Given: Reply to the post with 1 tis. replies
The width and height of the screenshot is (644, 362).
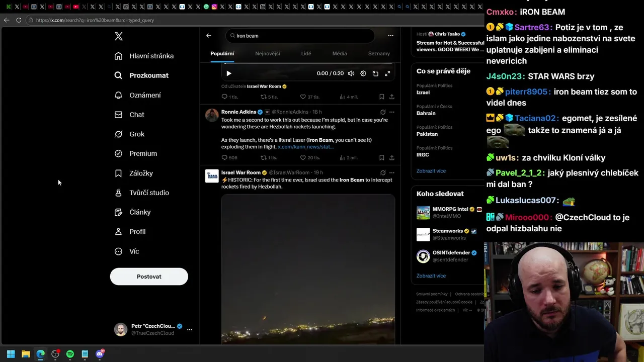Looking at the screenshot, I should pos(229,97).
